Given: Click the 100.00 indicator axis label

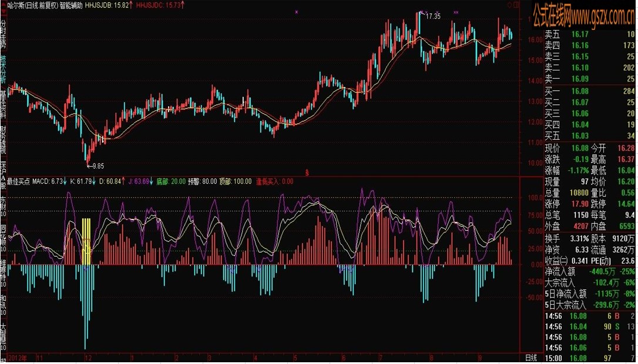Looking at the screenshot, I should (x=535, y=198).
